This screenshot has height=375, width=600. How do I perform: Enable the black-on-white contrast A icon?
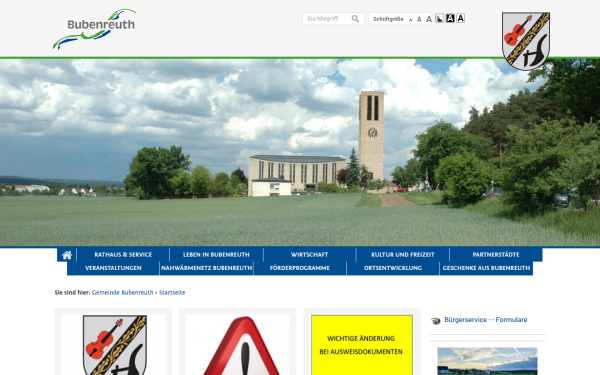pos(461,18)
